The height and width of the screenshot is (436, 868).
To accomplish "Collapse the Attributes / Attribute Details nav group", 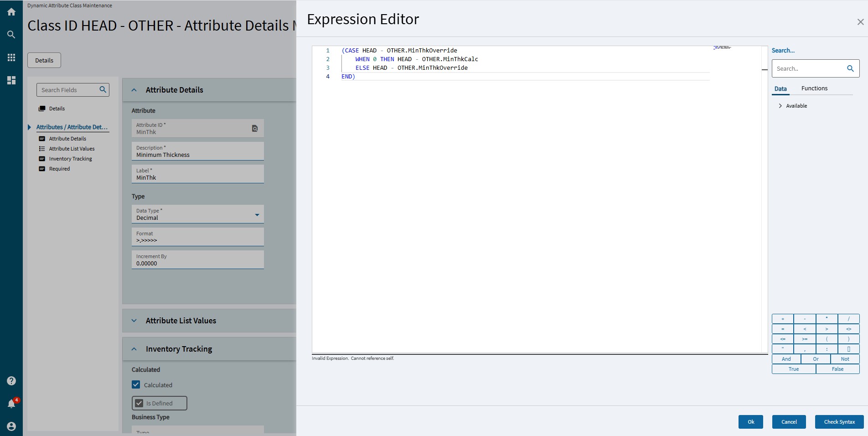I will 30,127.
